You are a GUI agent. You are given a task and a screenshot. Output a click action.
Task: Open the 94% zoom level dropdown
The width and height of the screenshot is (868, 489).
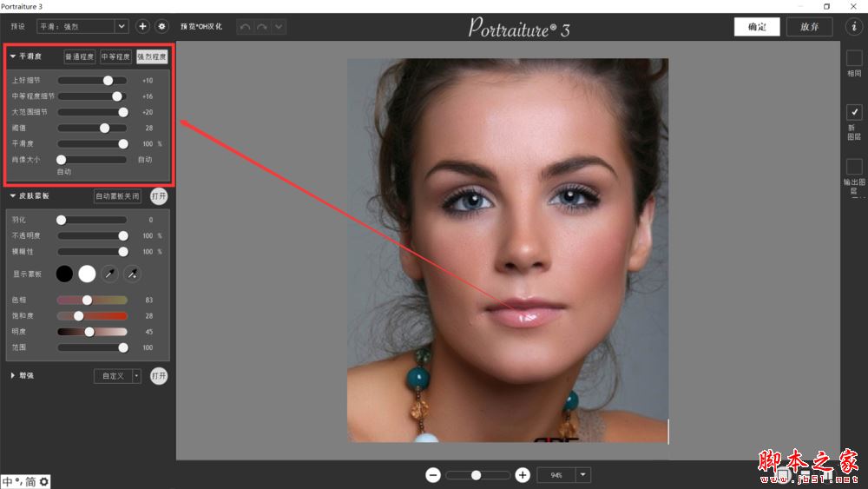coord(583,474)
